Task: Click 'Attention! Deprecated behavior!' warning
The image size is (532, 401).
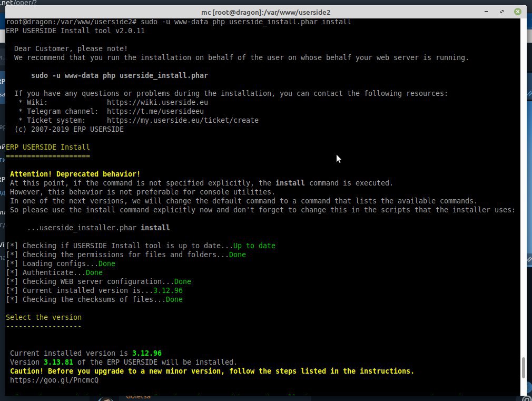Action: click(x=75, y=174)
